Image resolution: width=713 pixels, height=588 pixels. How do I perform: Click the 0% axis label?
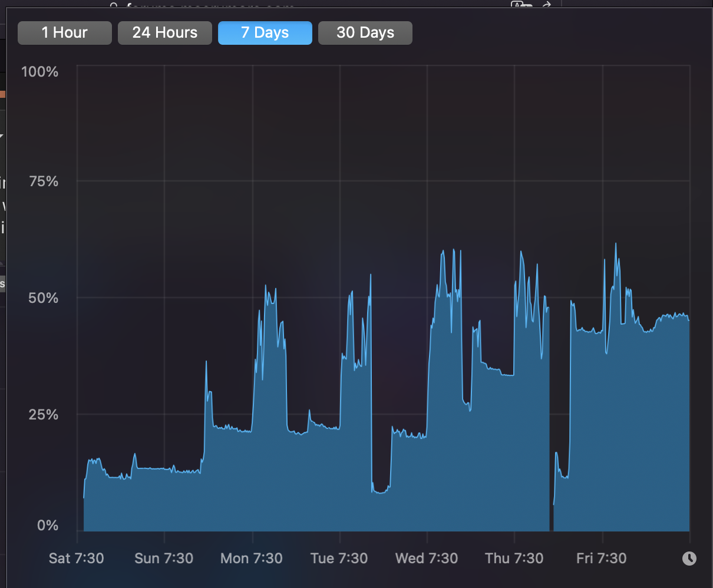[48, 526]
